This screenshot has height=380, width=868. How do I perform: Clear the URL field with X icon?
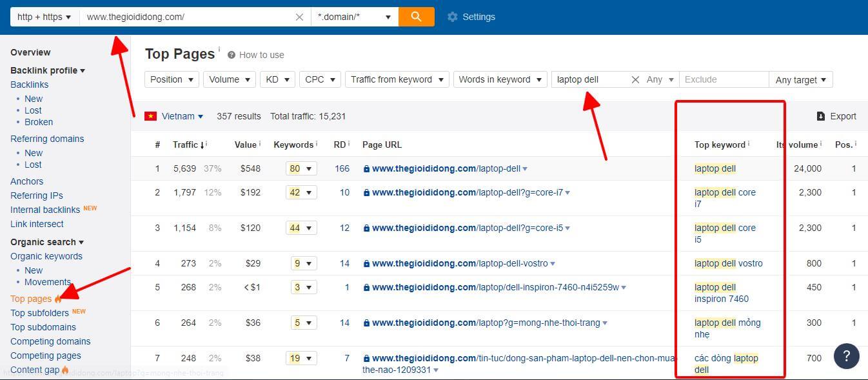click(299, 17)
